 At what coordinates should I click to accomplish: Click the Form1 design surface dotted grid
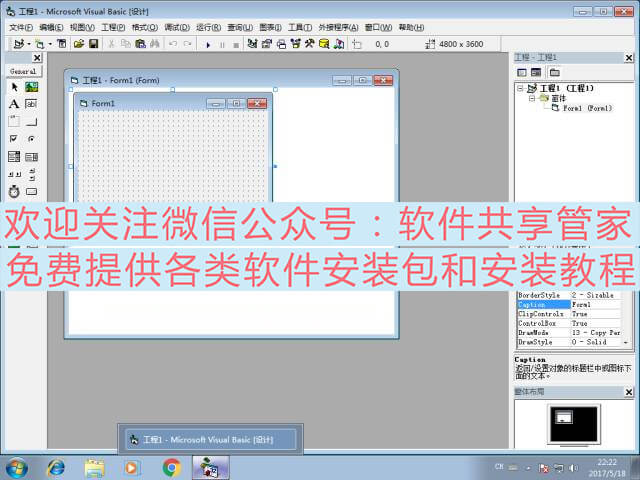pyautogui.click(x=172, y=156)
